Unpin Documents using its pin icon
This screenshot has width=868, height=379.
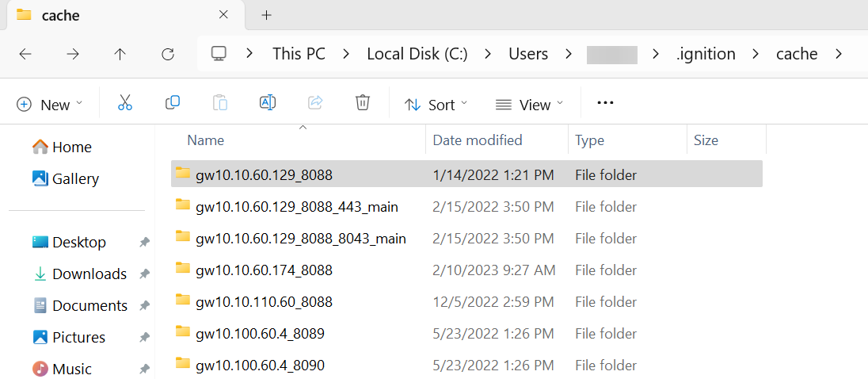tap(144, 305)
